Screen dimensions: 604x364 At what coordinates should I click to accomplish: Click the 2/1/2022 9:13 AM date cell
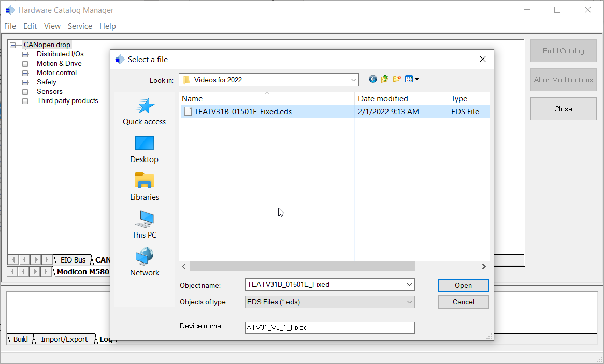389,112
